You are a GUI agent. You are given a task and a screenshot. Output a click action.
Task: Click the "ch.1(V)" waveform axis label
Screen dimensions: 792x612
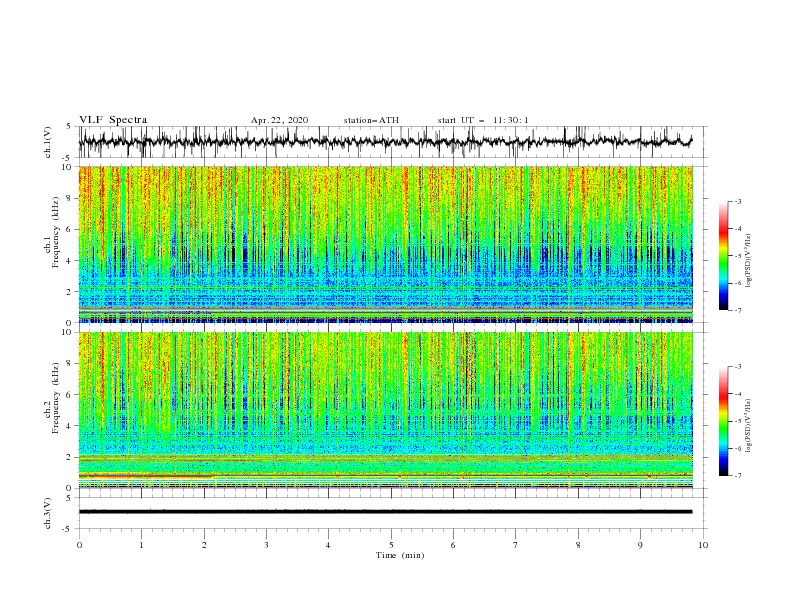pos(48,142)
